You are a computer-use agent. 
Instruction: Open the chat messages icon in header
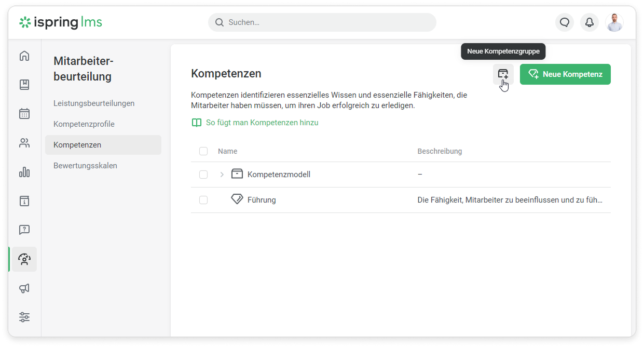click(565, 22)
